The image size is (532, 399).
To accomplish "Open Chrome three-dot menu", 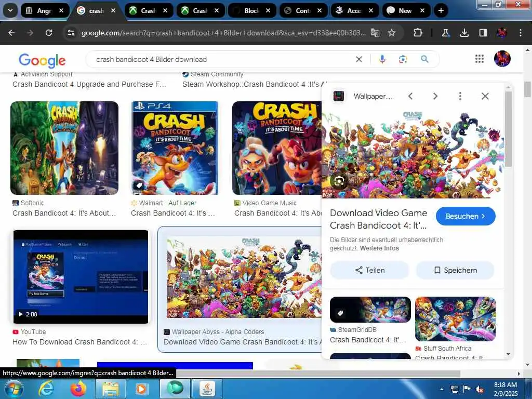I will tap(521, 33).
